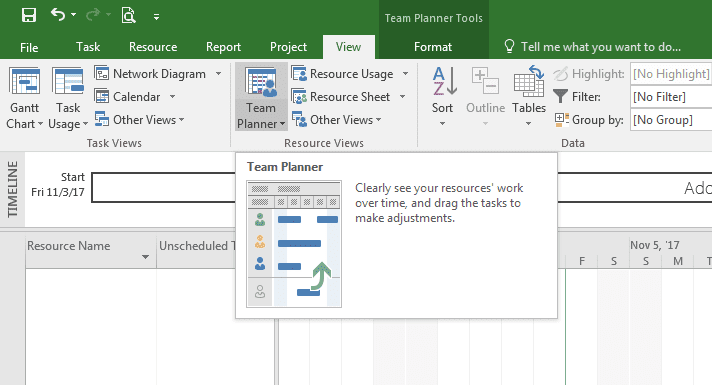Expand the Task Usage dropdown arrow
Viewport: 712px width, 385px height.
pyautogui.click(x=85, y=123)
